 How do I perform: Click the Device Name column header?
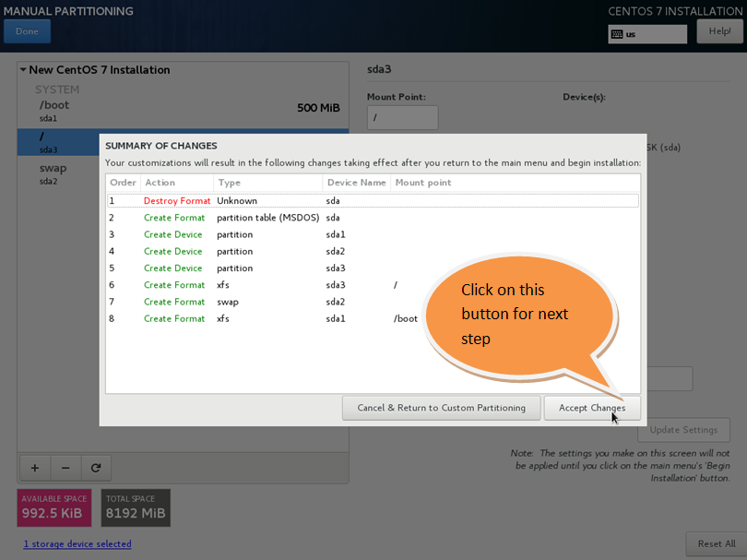(x=357, y=183)
